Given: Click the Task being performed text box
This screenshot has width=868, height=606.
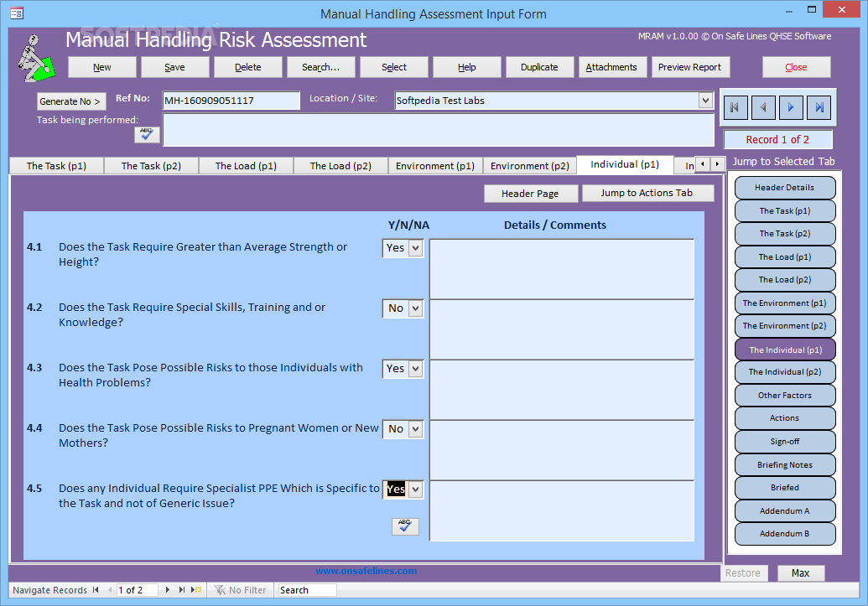Looking at the screenshot, I should pos(439,130).
